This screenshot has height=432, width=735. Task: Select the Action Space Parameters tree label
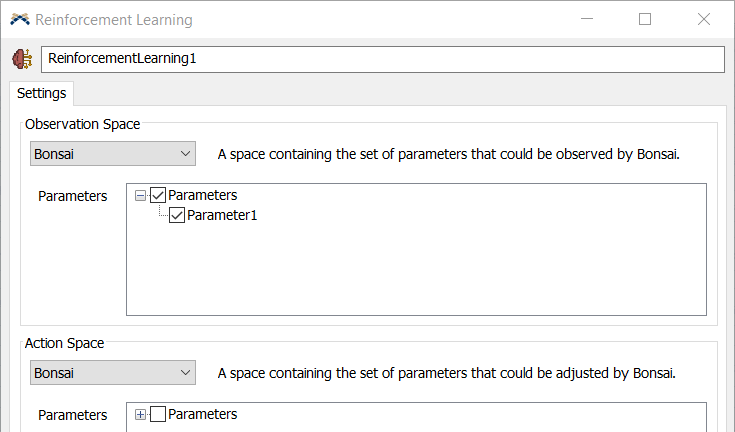(x=202, y=414)
